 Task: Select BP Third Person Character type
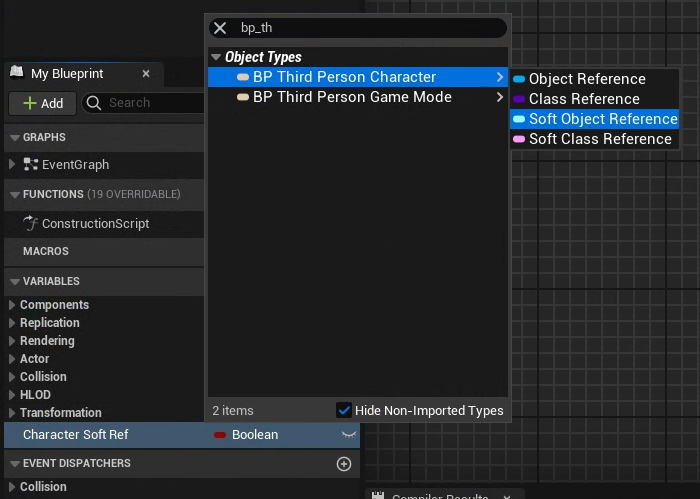coord(358,77)
